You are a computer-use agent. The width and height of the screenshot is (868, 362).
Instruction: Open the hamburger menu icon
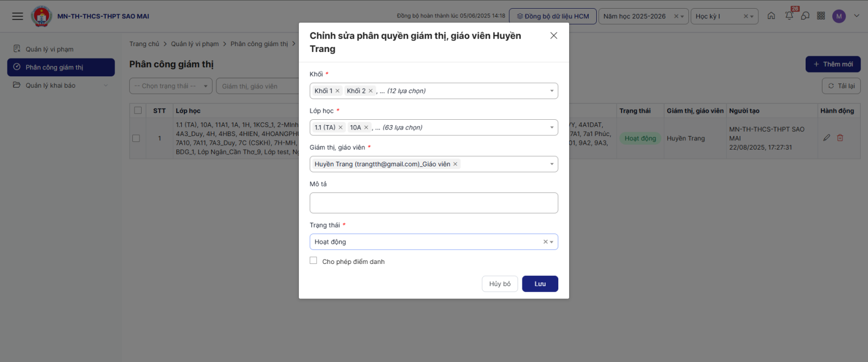tap(17, 16)
